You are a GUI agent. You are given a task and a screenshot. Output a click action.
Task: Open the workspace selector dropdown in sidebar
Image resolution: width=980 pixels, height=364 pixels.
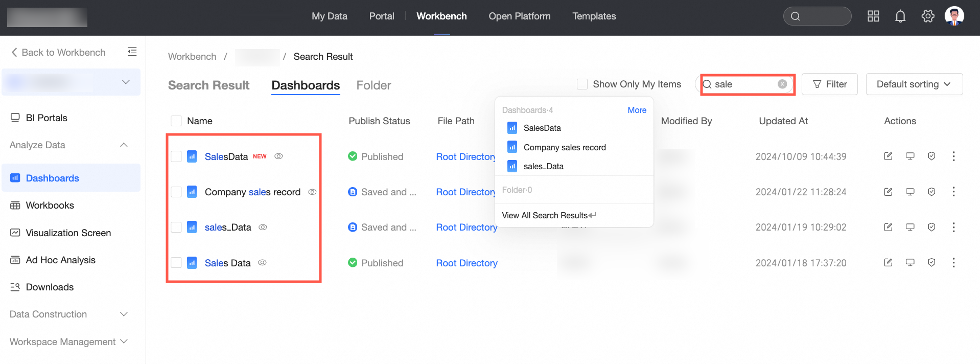[71, 82]
